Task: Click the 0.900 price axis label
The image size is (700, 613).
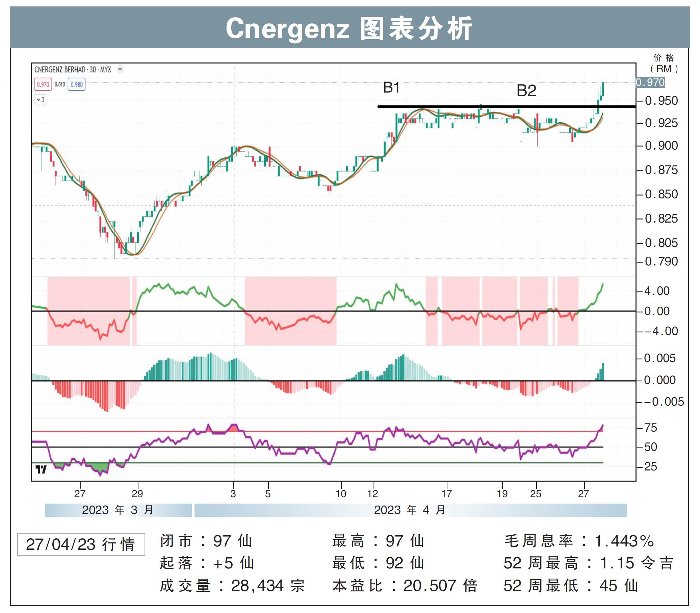Action: pos(661,146)
